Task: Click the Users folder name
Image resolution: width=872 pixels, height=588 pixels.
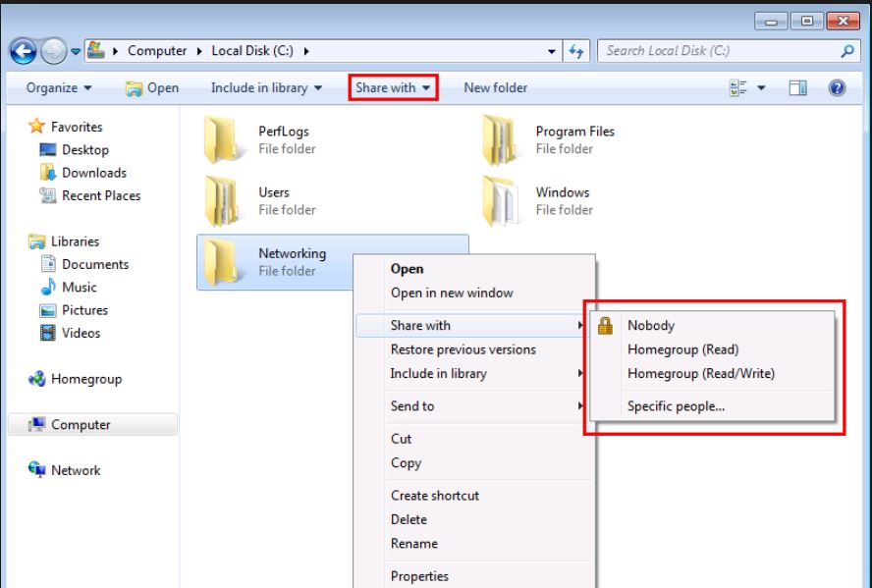Action: coord(274,192)
